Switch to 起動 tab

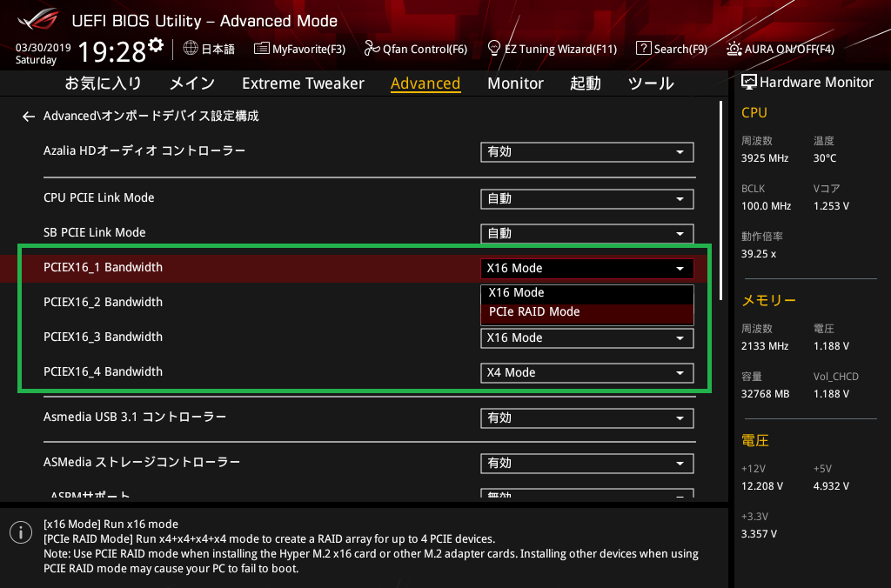pyautogui.click(x=586, y=84)
